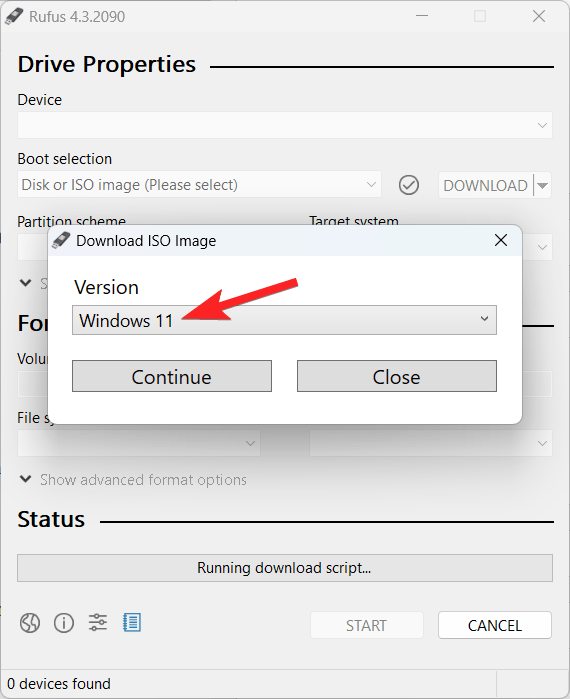The width and height of the screenshot is (570, 699).
Task: Click the Rufus USB drive title icon
Action: [14, 16]
